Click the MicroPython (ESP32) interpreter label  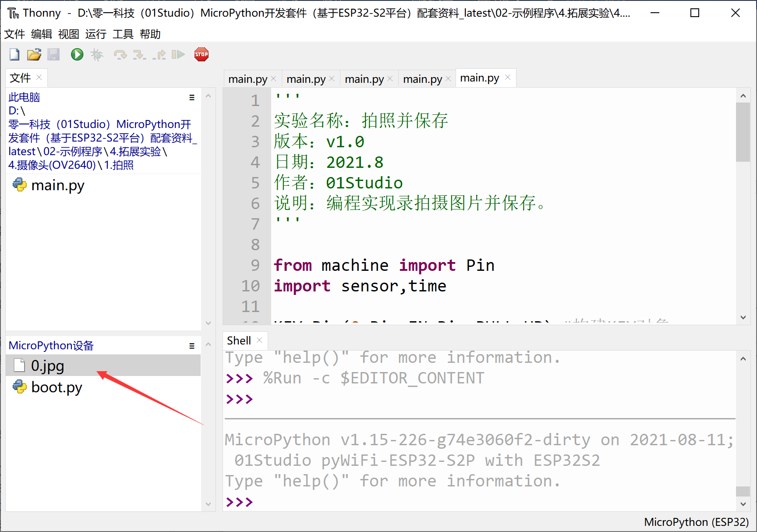696,522
